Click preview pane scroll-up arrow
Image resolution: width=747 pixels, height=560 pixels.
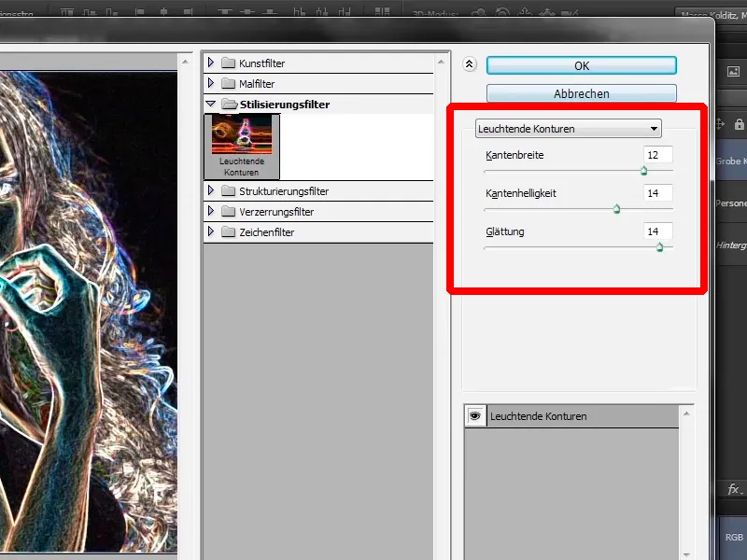[185, 62]
